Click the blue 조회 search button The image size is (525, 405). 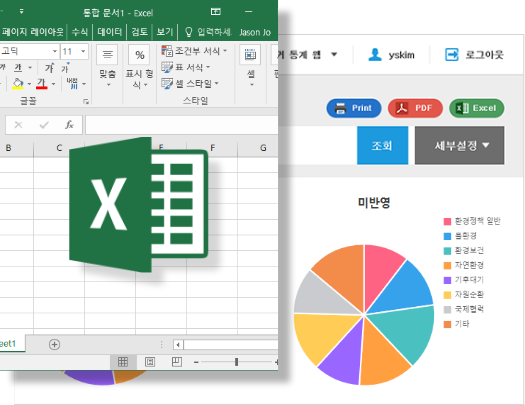pyautogui.click(x=382, y=145)
